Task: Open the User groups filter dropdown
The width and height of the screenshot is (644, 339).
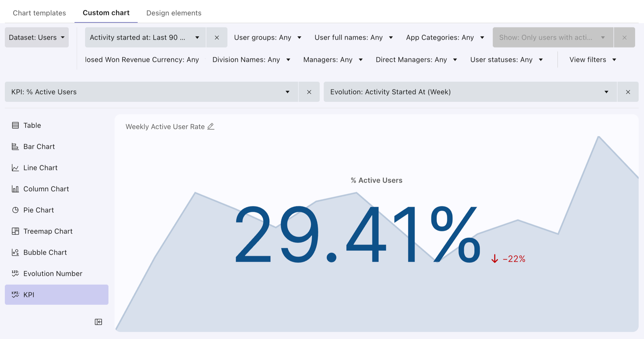Action: click(x=268, y=37)
